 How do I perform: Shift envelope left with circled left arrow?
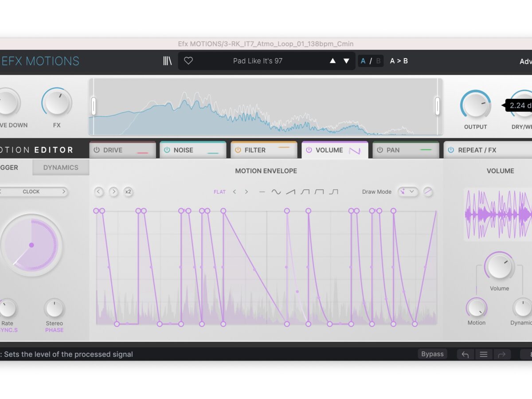coord(99,192)
